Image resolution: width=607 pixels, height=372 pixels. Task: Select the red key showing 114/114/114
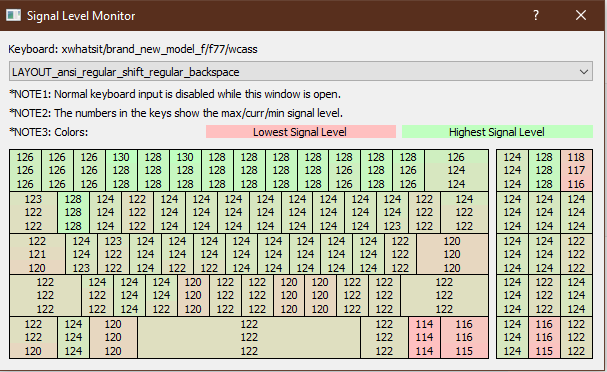pyautogui.click(x=424, y=337)
